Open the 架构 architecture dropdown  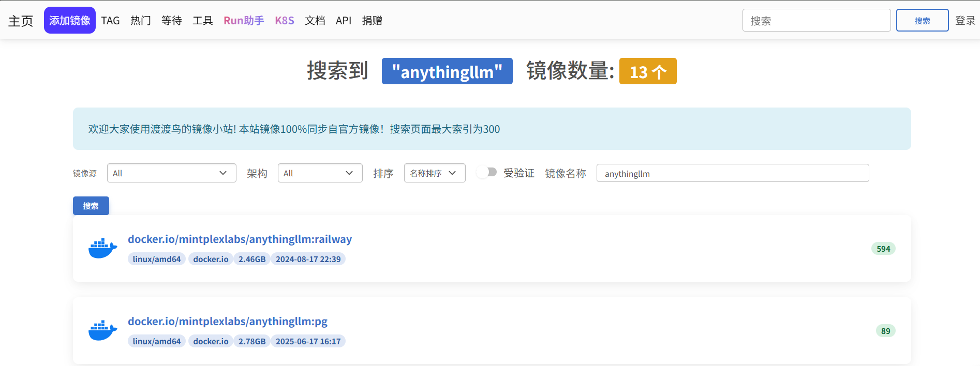coord(320,173)
